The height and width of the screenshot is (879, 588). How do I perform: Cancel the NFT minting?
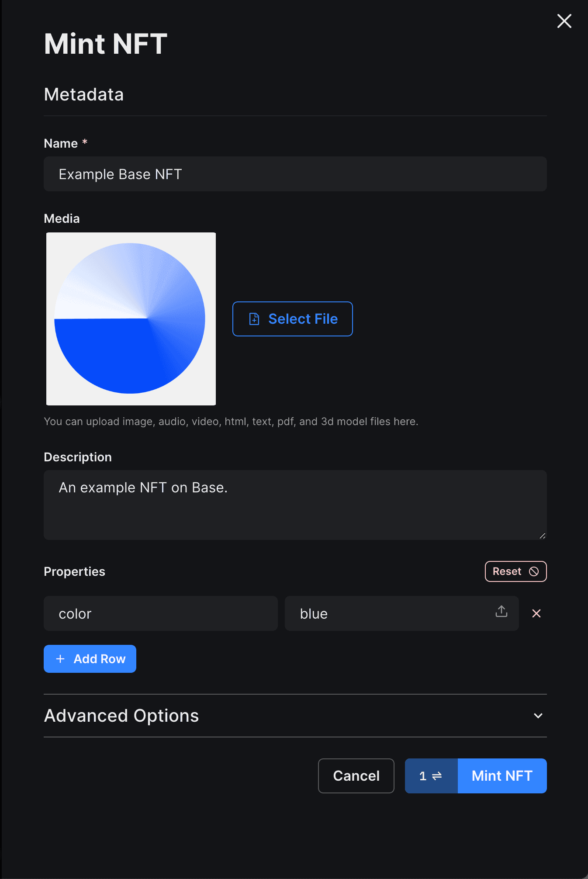(356, 776)
